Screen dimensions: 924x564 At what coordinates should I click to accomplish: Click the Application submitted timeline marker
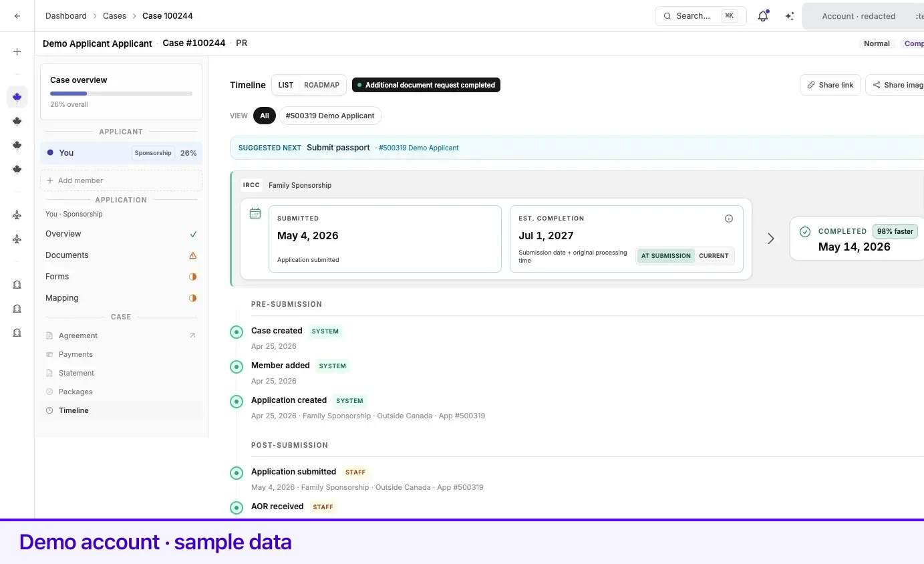[x=237, y=473]
